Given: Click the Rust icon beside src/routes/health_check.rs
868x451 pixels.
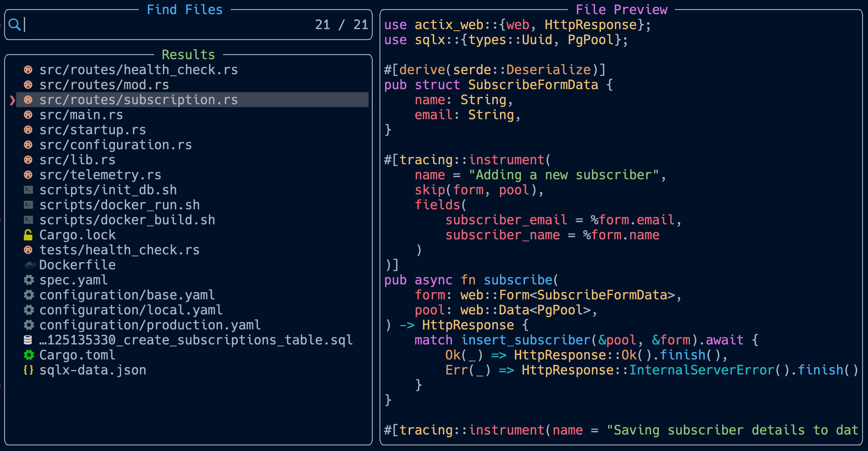Looking at the screenshot, I should pos(28,70).
